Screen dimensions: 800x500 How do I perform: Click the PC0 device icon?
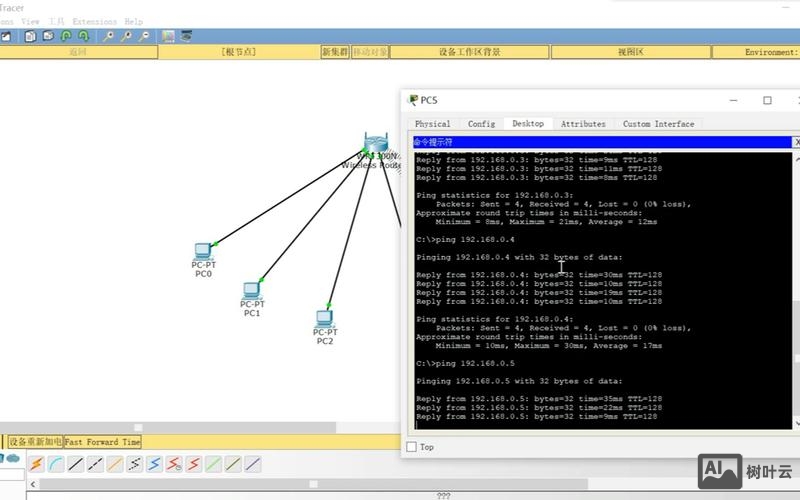click(203, 251)
